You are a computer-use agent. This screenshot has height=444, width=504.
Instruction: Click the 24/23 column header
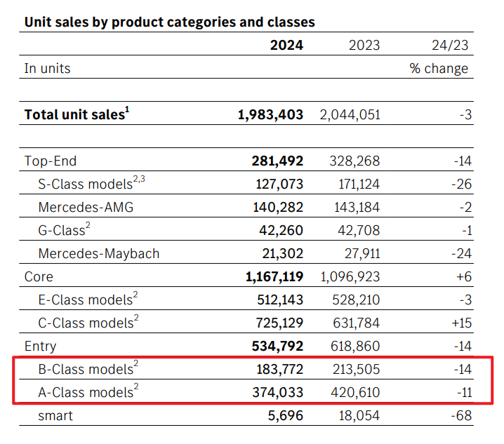click(450, 46)
